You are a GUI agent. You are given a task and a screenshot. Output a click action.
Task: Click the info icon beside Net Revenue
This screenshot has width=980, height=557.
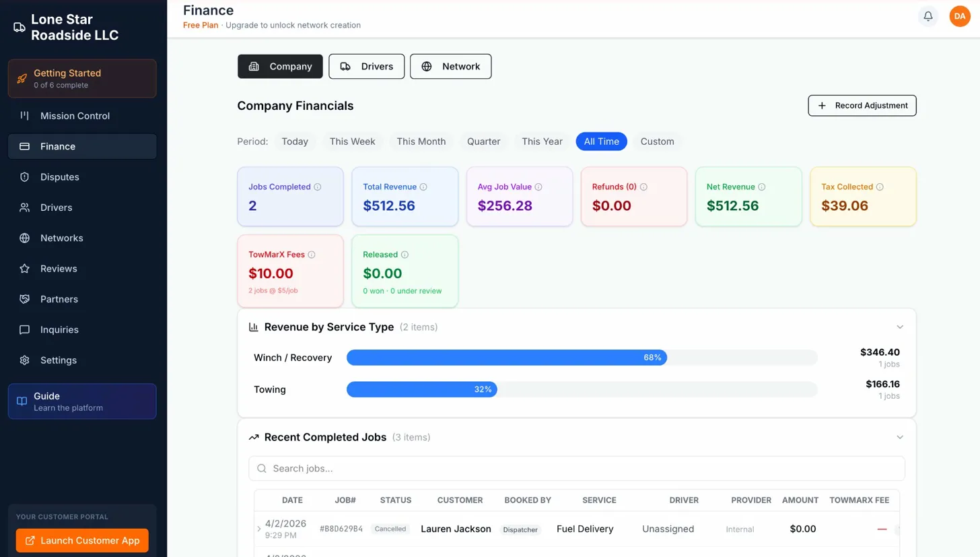[762, 187]
